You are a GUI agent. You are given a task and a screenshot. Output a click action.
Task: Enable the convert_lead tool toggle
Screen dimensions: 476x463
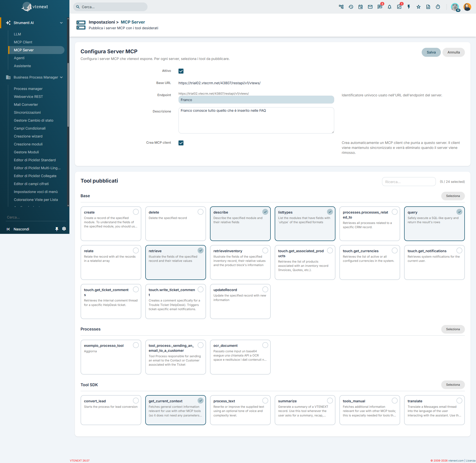pyautogui.click(x=136, y=401)
